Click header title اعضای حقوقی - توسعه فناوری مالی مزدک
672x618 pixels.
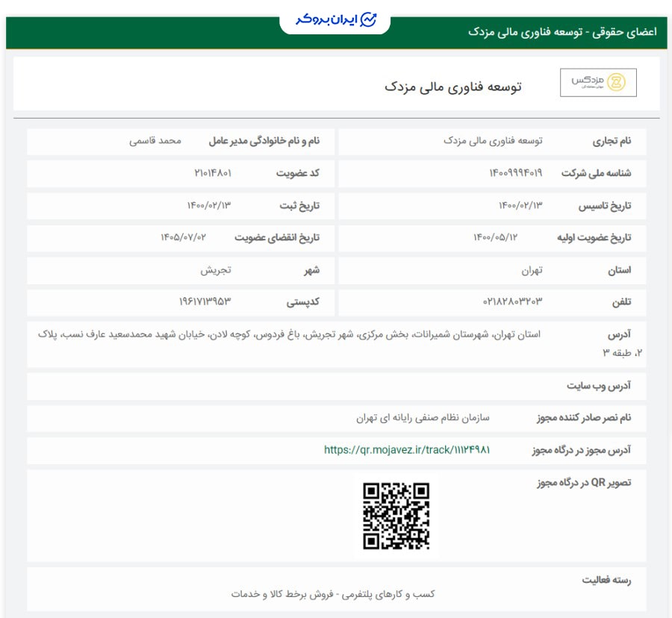tap(562, 32)
